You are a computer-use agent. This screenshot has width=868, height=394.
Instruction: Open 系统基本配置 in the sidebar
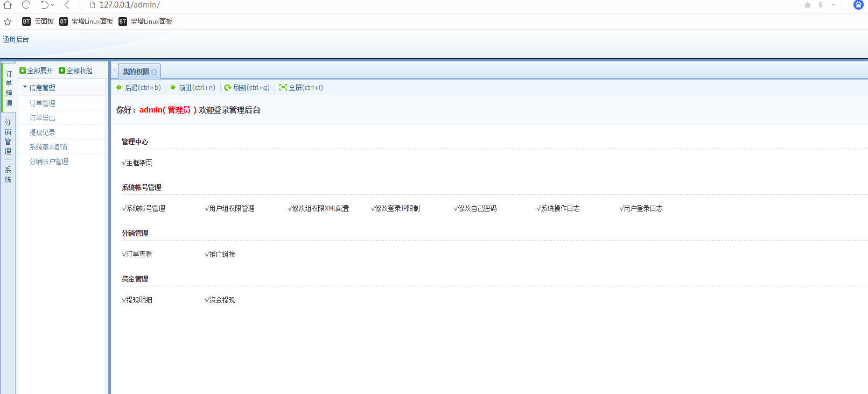(x=49, y=147)
